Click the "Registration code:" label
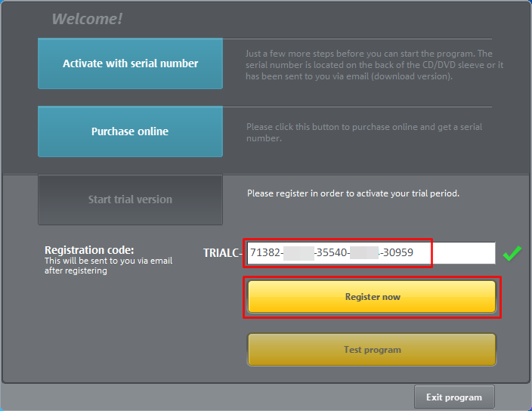This screenshot has height=411, width=532. coord(89,250)
